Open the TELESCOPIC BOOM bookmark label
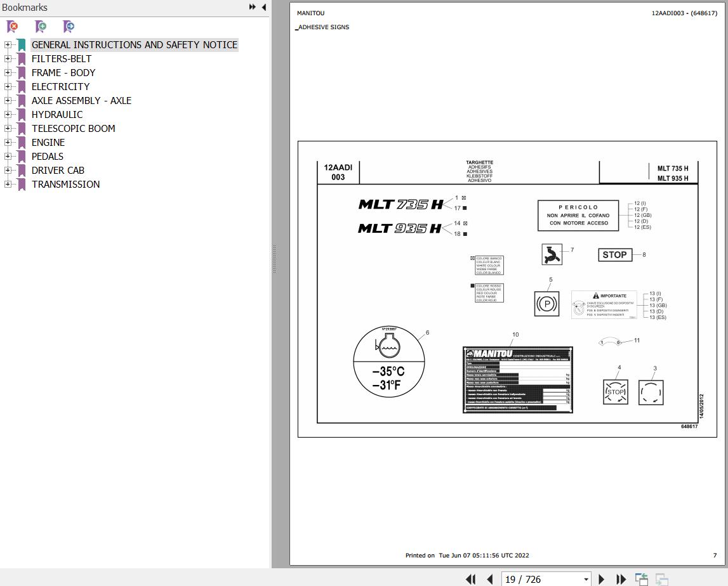 coord(74,129)
